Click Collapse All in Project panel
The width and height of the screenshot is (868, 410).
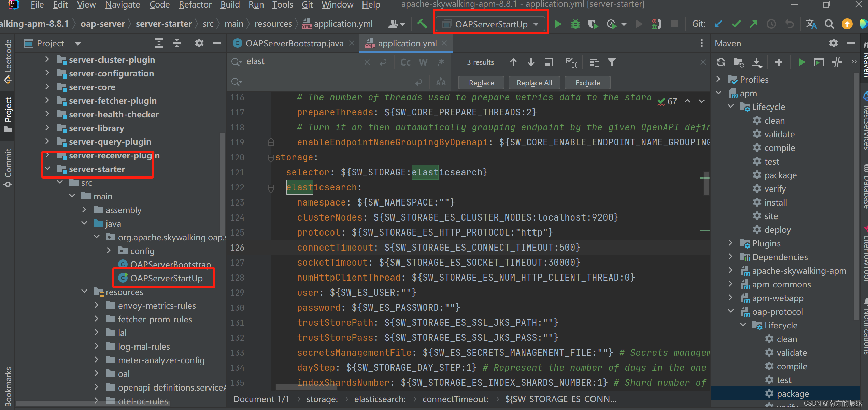click(177, 43)
